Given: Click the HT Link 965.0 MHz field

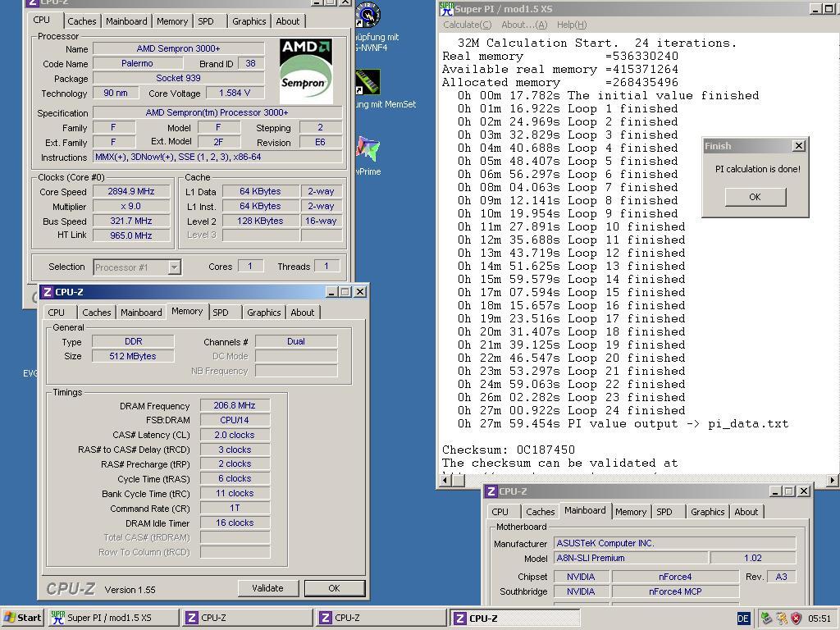Looking at the screenshot, I should [x=131, y=235].
